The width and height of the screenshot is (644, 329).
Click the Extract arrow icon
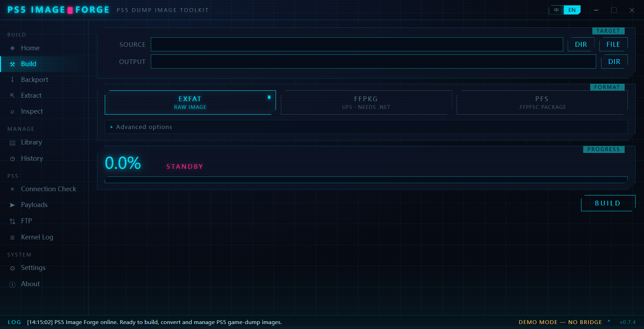12,96
